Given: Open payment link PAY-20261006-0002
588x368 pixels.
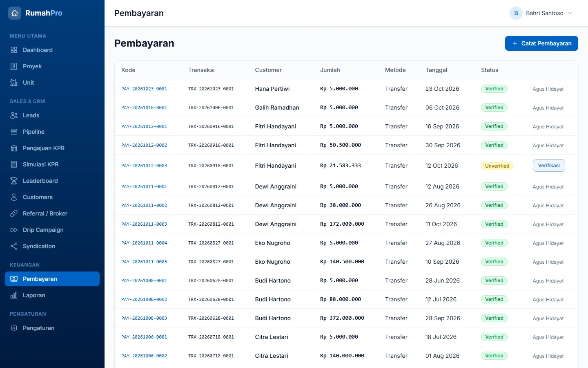Looking at the screenshot, I should point(144,356).
